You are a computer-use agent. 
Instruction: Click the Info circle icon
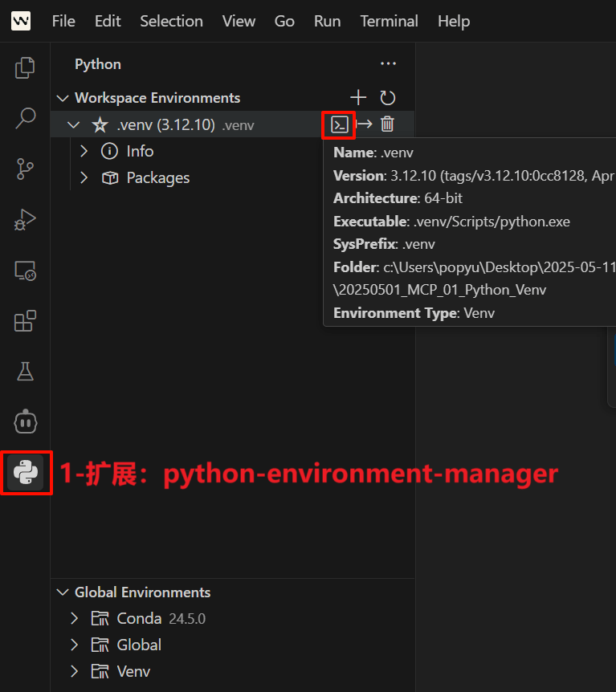click(109, 152)
